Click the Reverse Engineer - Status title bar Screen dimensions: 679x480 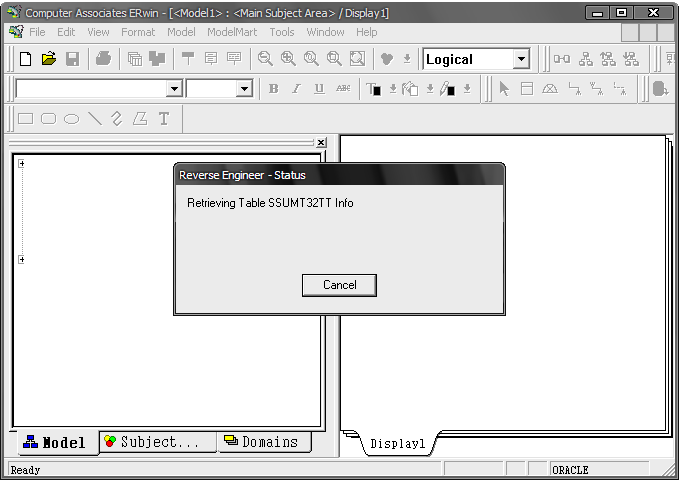click(x=339, y=175)
